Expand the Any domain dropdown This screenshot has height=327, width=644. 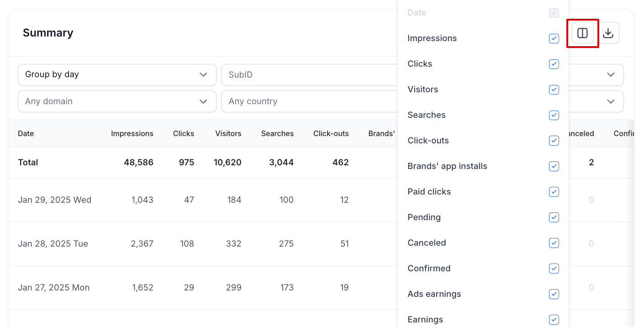(116, 101)
